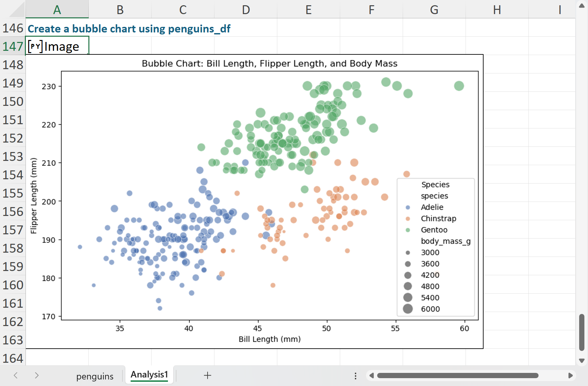This screenshot has height=386, width=588.
Task: Select the Analysis1 sheet tab
Action: pos(149,375)
